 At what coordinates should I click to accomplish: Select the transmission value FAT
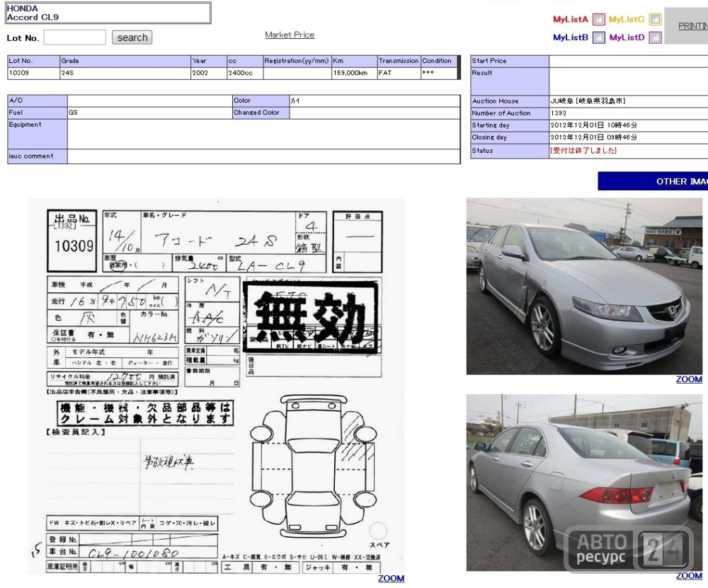point(385,73)
